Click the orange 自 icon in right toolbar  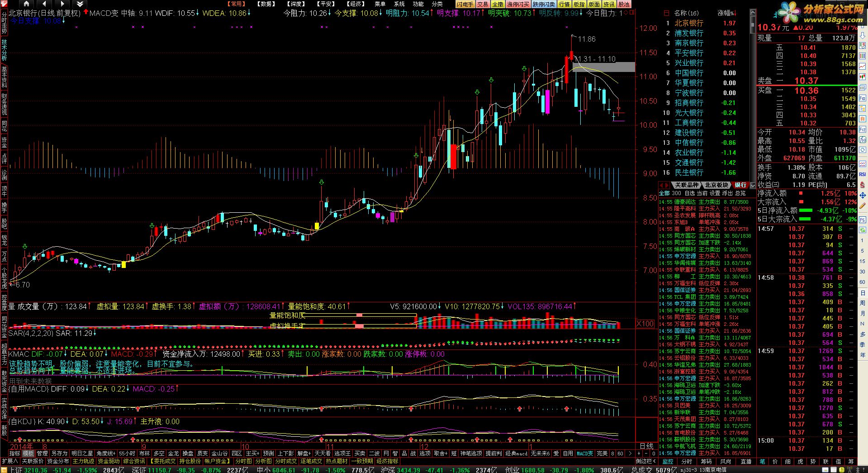pos(863,119)
